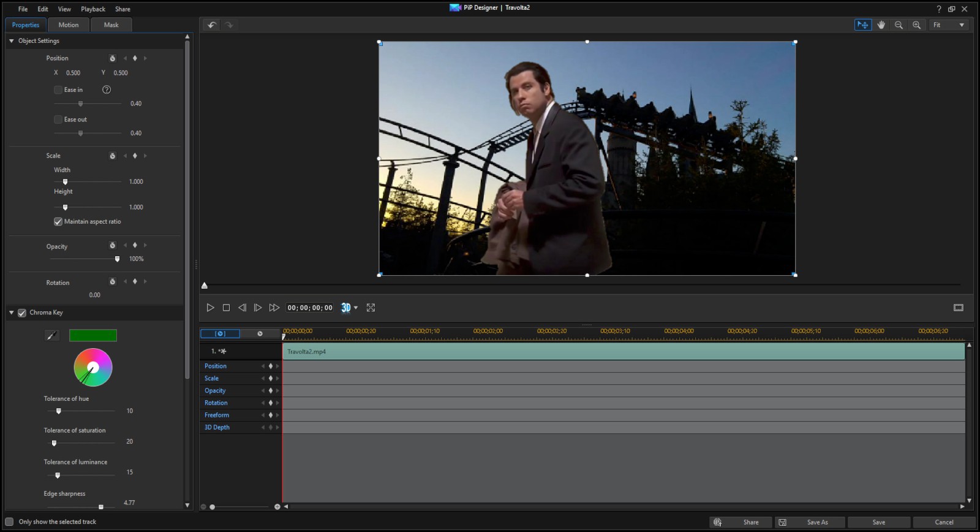
Task: Click the Cancel button
Action: 944,522
